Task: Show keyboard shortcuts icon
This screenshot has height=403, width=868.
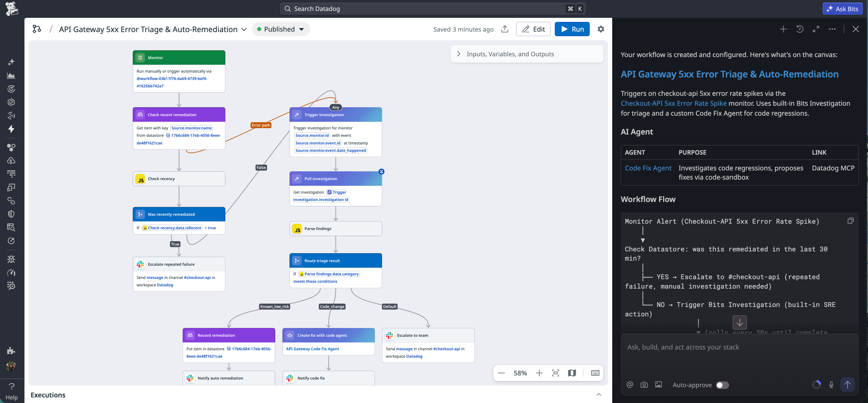Action: pyautogui.click(x=595, y=373)
